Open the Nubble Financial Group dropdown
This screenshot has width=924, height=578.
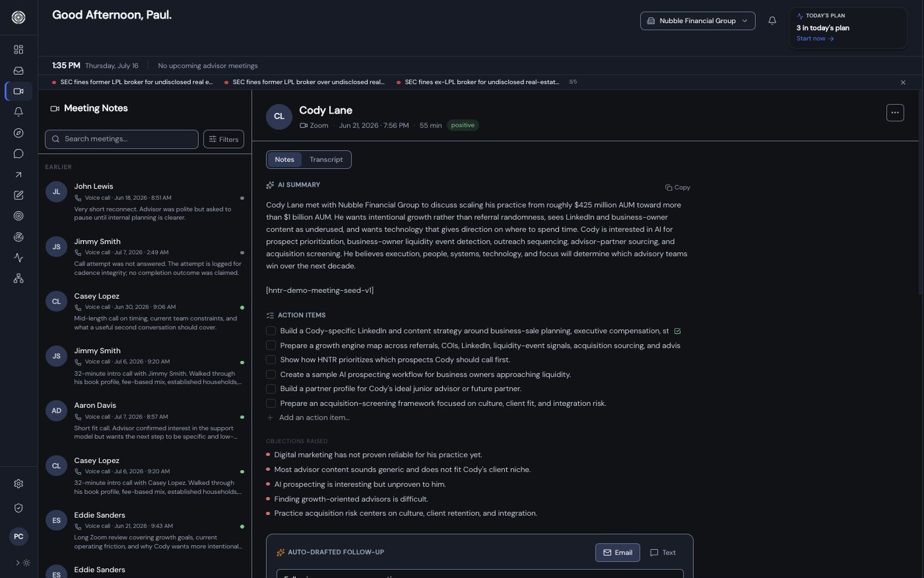coord(697,21)
